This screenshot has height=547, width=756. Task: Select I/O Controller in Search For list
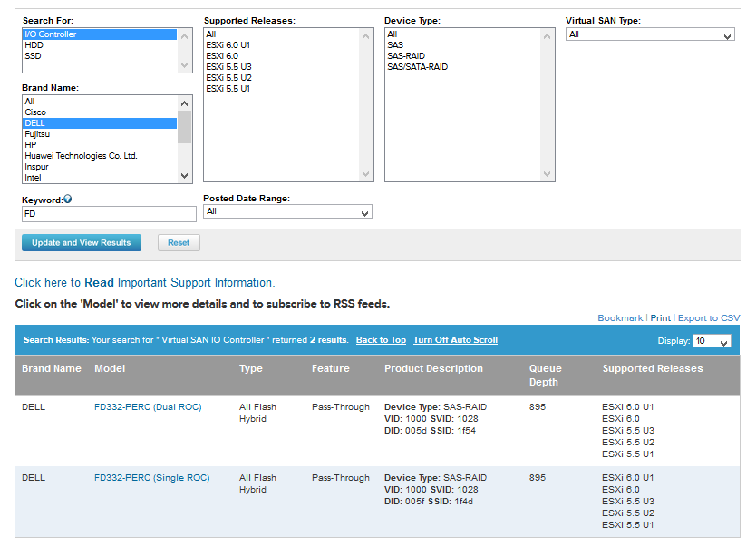100,34
